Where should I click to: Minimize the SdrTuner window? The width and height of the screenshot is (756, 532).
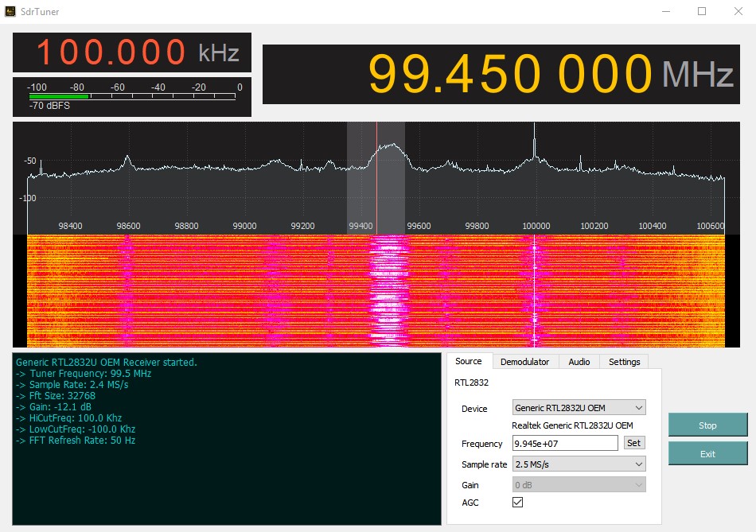pos(666,11)
